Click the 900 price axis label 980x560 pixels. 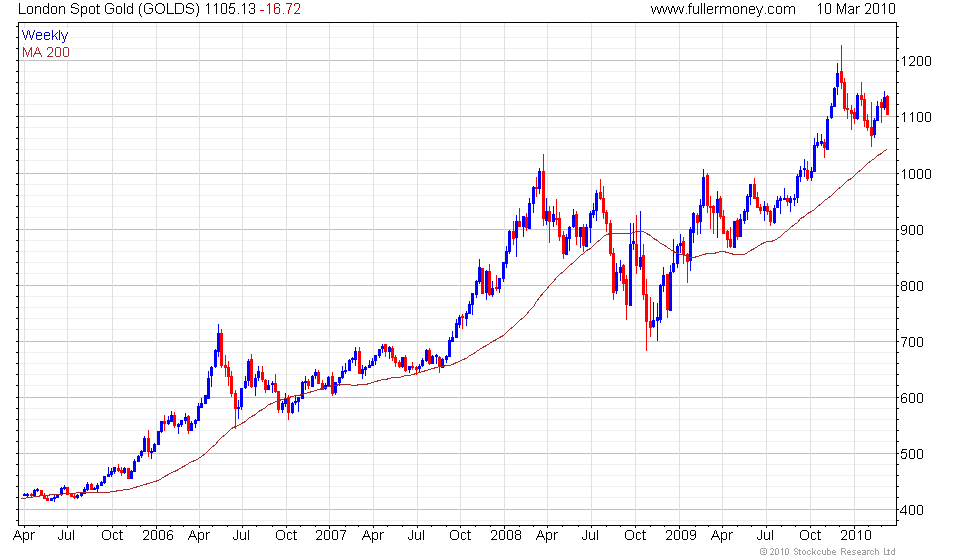912,230
